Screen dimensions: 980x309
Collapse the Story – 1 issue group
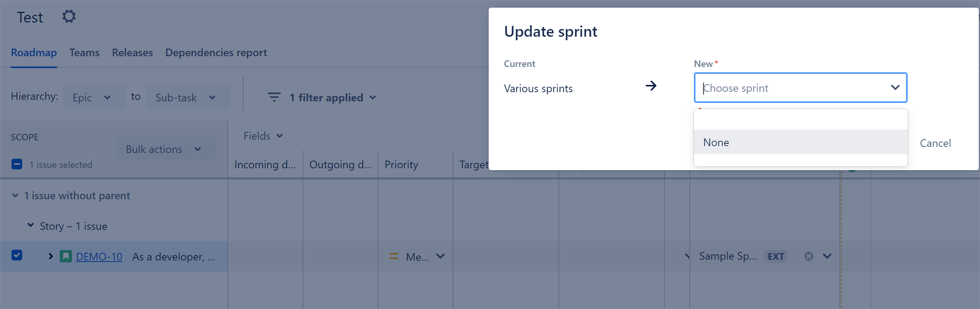[x=31, y=226]
